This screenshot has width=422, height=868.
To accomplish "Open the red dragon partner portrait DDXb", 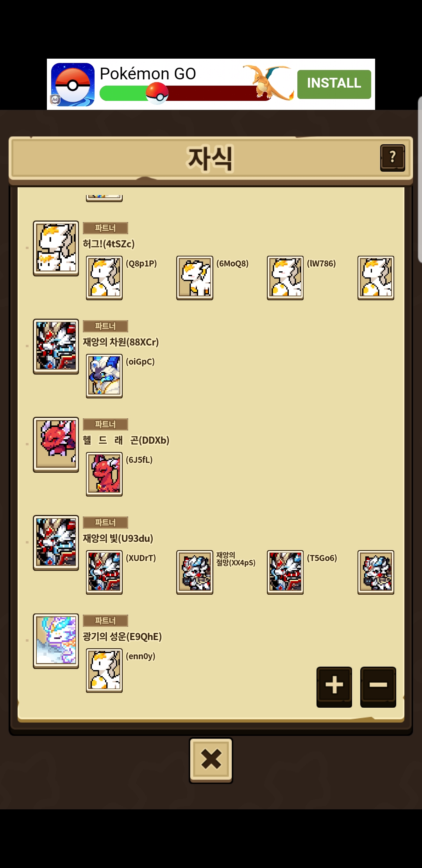I will pyautogui.click(x=56, y=445).
